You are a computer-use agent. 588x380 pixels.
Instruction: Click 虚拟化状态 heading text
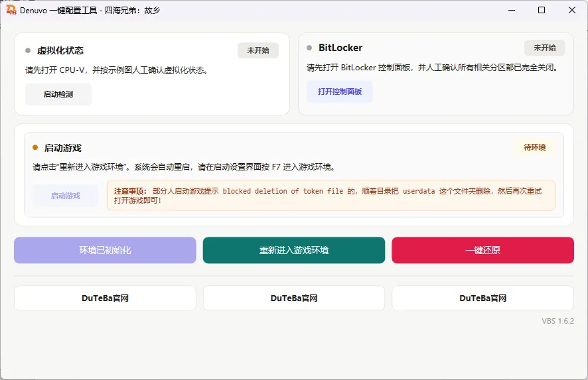click(60, 50)
